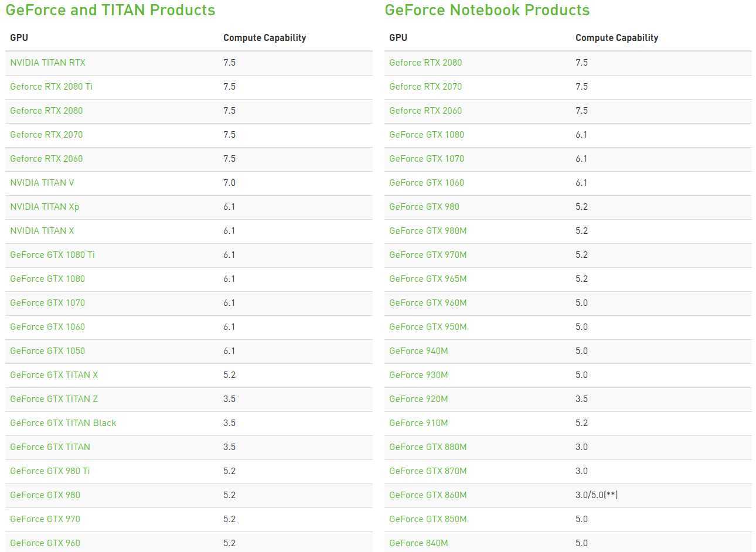Open the NVIDIA TITAN Xp link
The width and height of the screenshot is (756, 552).
click(45, 207)
